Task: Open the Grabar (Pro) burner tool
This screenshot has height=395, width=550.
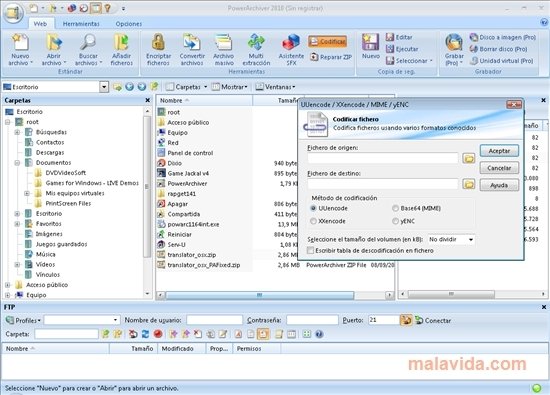Action: 454,49
